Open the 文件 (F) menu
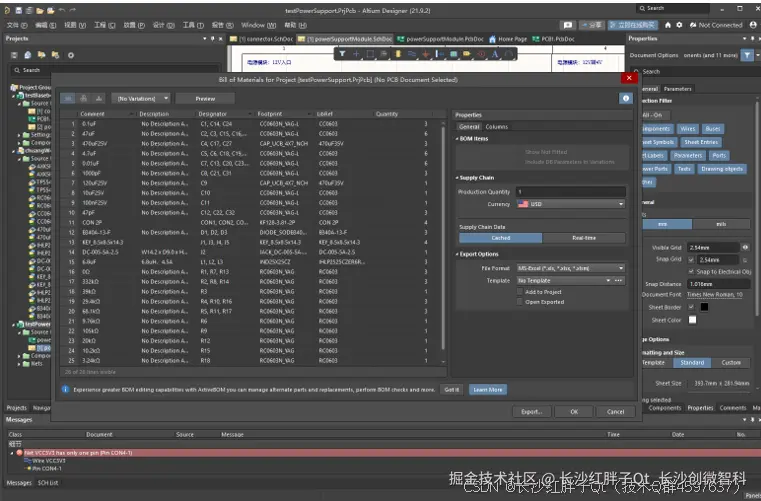Image resolution: width=761 pixels, height=501 pixels. [x=17, y=25]
